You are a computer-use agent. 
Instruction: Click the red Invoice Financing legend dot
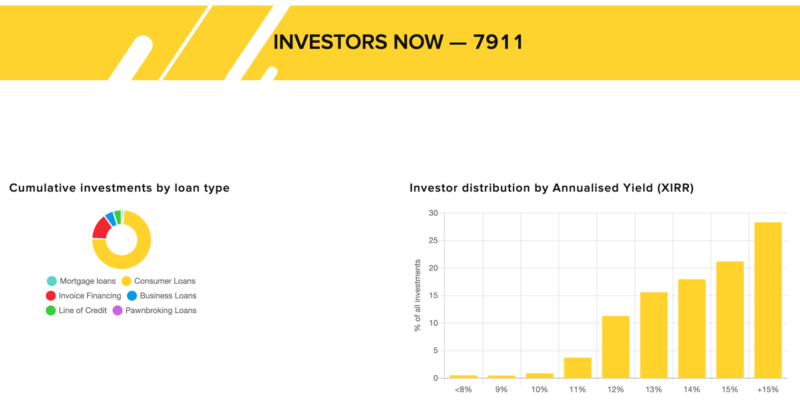(x=51, y=296)
